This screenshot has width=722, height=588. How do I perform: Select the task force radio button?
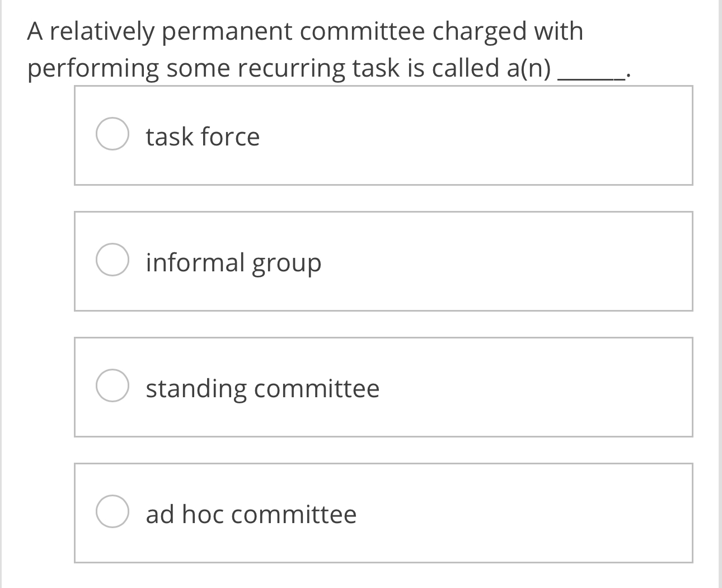coord(113,135)
